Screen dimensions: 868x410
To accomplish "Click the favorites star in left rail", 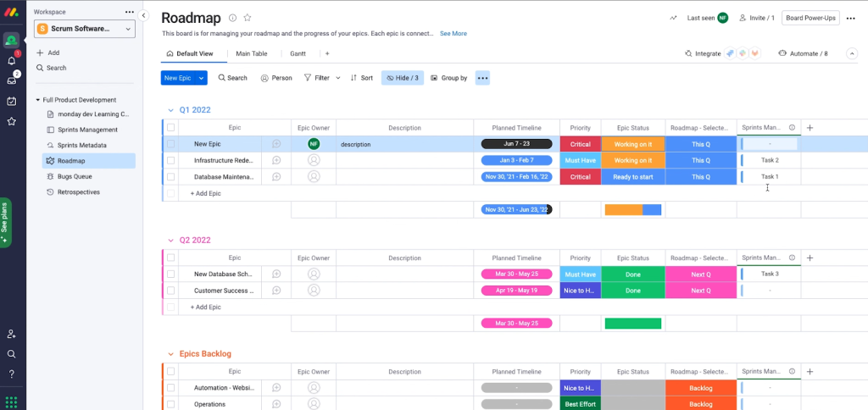I will [x=11, y=121].
